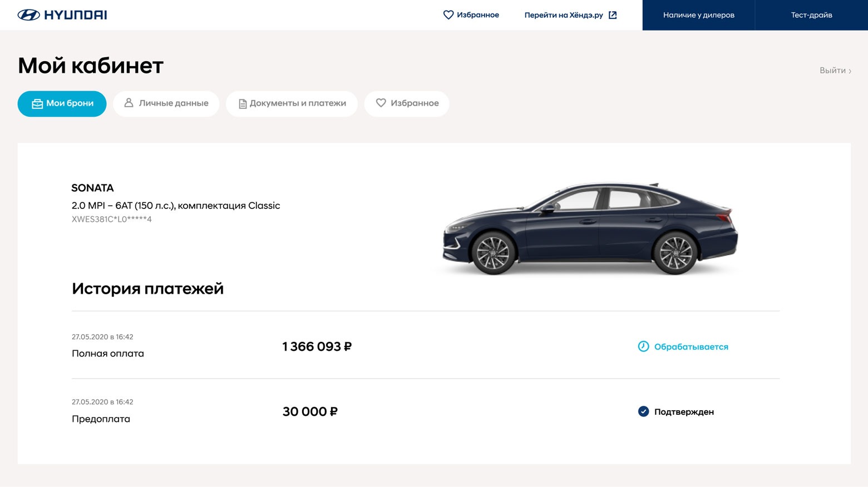Click the 2.0 MPI комплектация Classic description
Image resolution: width=868 pixels, height=487 pixels.
coord(176,206)
